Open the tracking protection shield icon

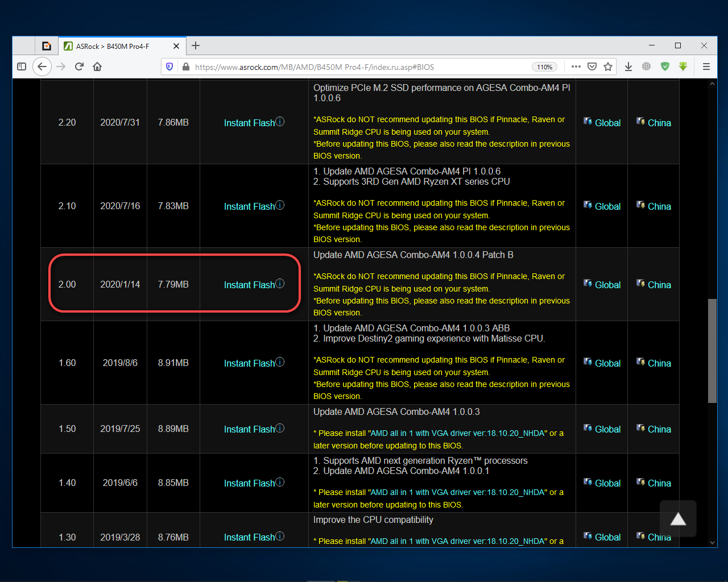coord(169,66)
